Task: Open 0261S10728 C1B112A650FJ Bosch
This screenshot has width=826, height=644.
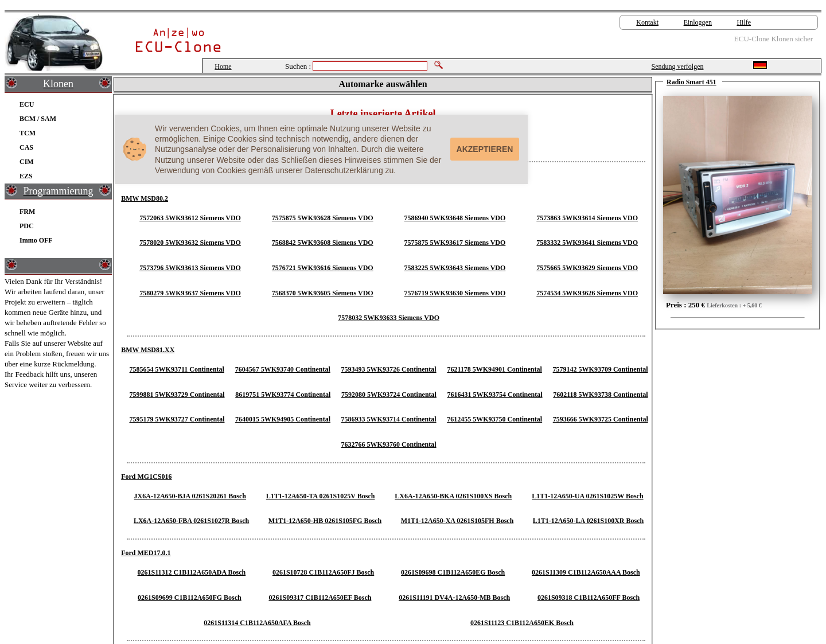Action: pyautogui.click(x=323, y=572)
